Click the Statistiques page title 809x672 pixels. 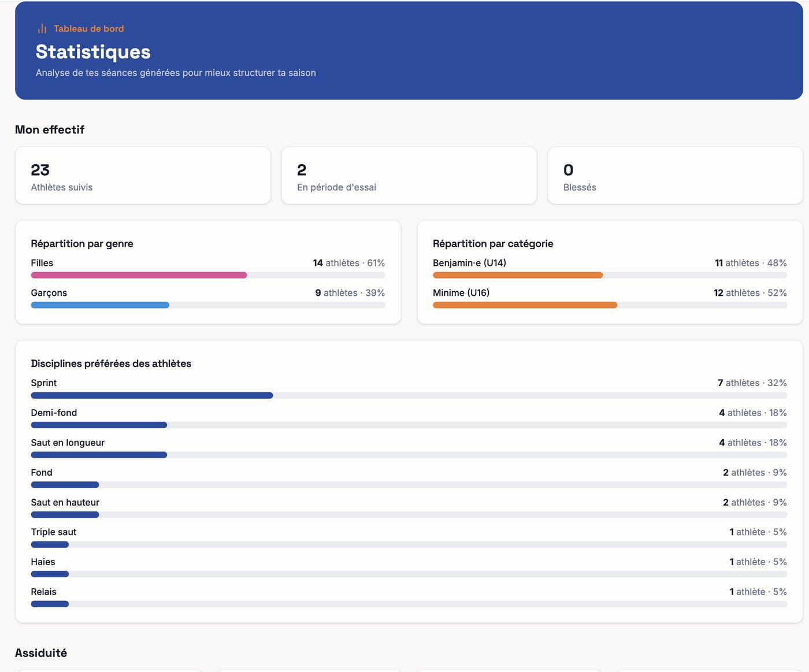coord(93,52)
